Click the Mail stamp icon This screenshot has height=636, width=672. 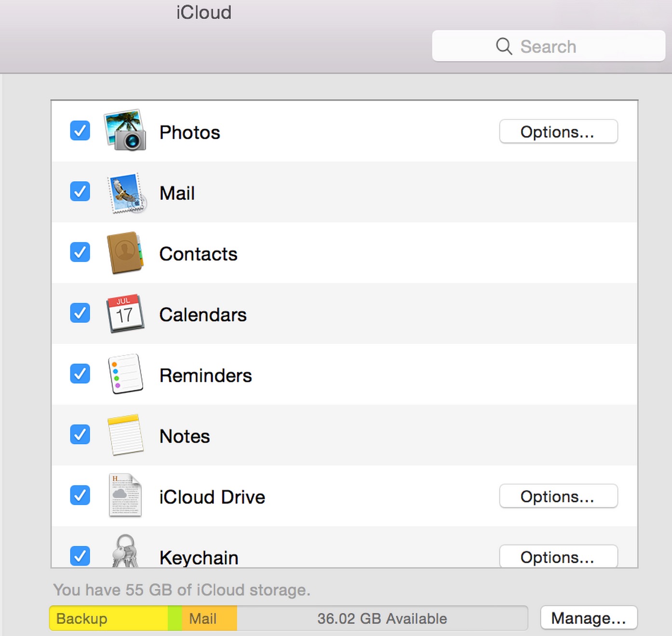coord(126,193)
